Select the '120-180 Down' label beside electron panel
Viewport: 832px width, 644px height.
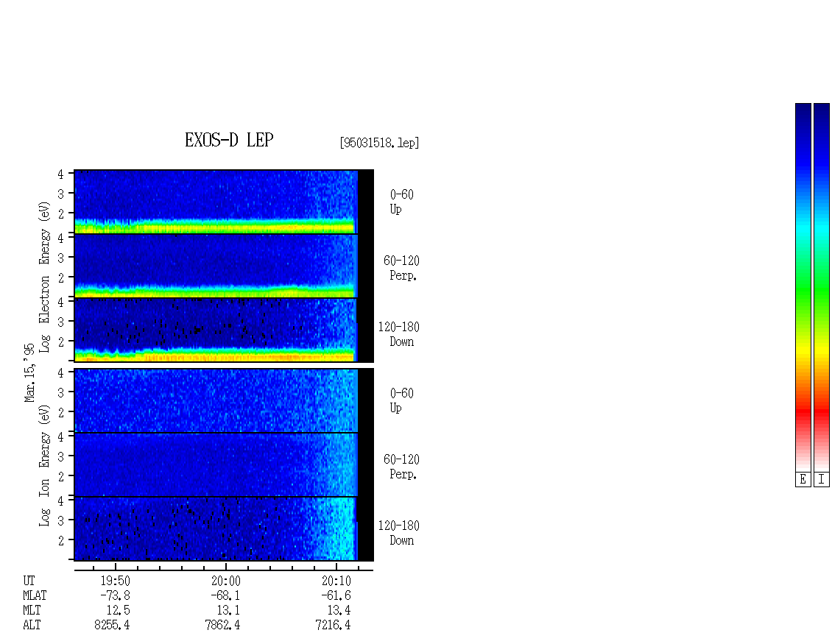click(399, 334)
